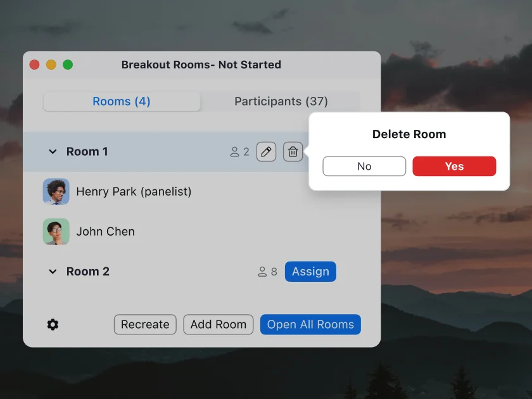Expand Room 2 using its chevron
The height and width of the screenshot is (399, 532).
pos(53,271)
